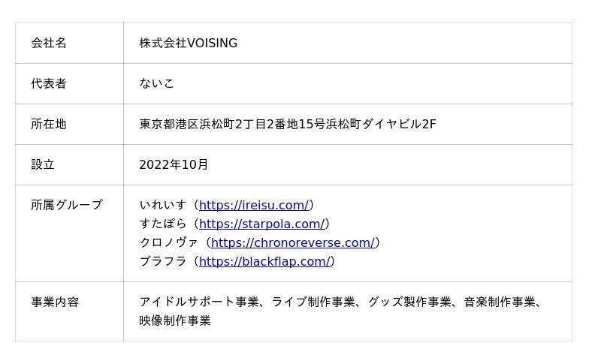Click the ブラフラ group name text
Screen dimensions: 601x364
(163, 261)
